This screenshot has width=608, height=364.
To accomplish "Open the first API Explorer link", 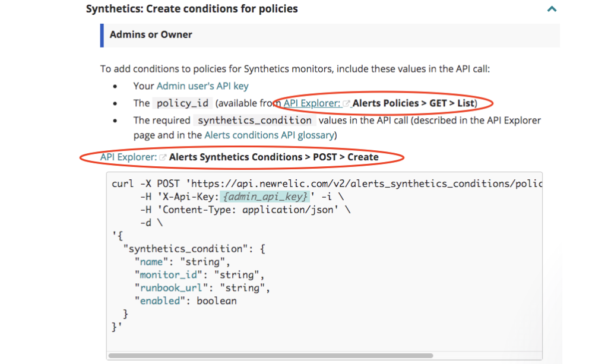I will click(313, 103).
